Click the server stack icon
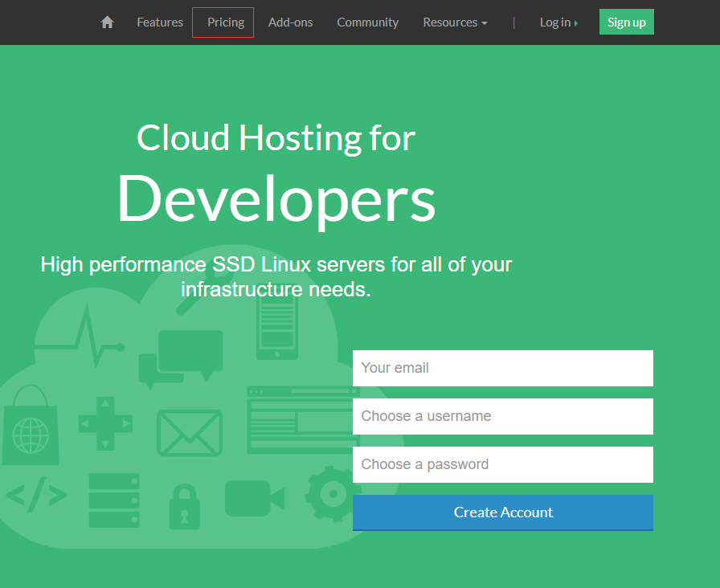The image size is (720, 588). [x=114, y=500]
